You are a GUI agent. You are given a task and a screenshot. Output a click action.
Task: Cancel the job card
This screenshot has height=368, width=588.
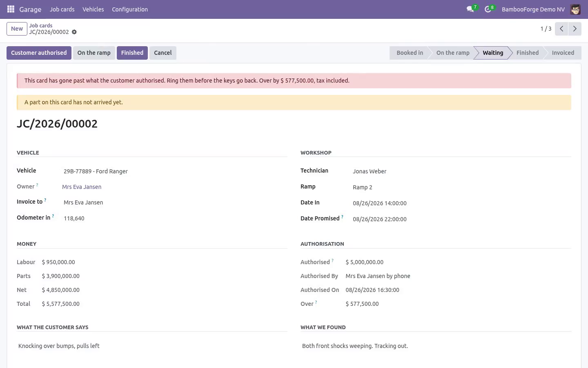(x=163, y=53)
